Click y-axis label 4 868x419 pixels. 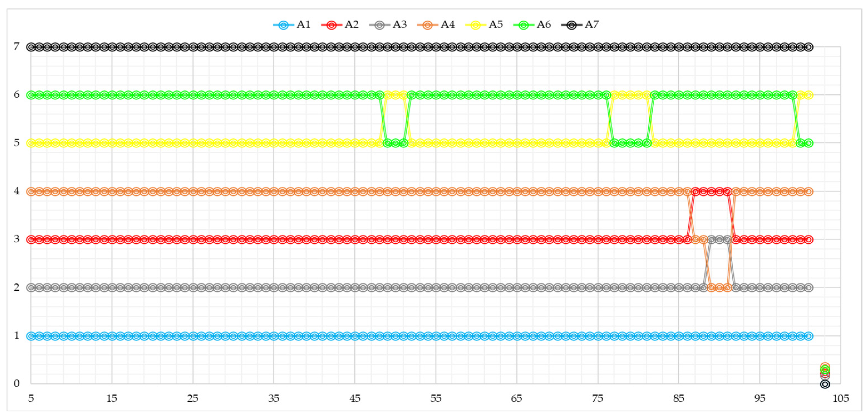(16, 191)
